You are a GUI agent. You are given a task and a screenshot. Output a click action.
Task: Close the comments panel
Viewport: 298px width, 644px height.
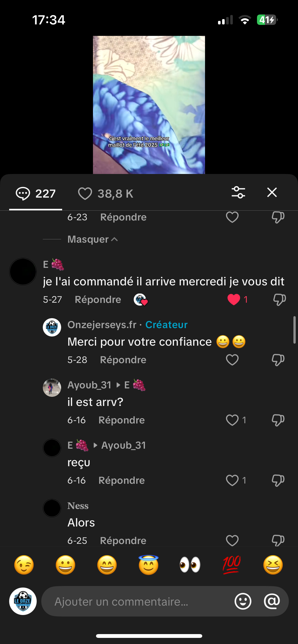272,193
